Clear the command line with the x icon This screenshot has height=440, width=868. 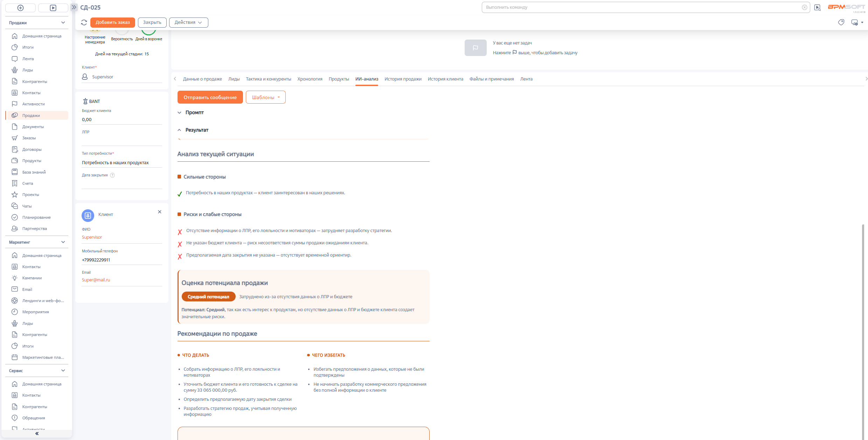(x=804, y=7)
